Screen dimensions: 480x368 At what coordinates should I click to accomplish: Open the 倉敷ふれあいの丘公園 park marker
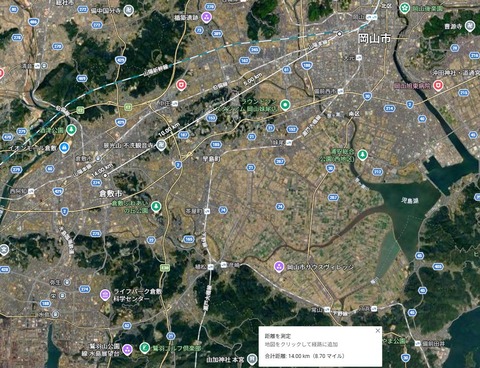pyautogui.click(x=156, y=206)
